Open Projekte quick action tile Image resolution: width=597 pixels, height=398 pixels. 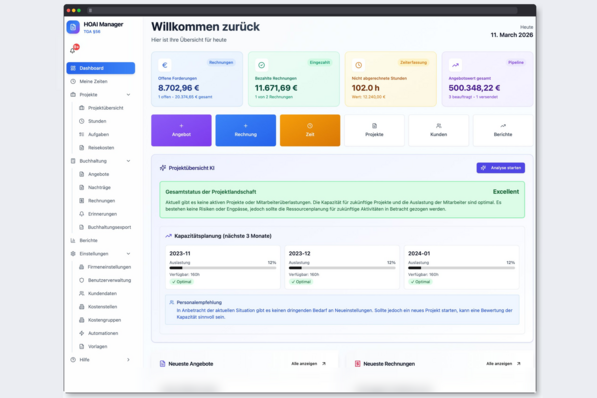[x=374, y=130]
